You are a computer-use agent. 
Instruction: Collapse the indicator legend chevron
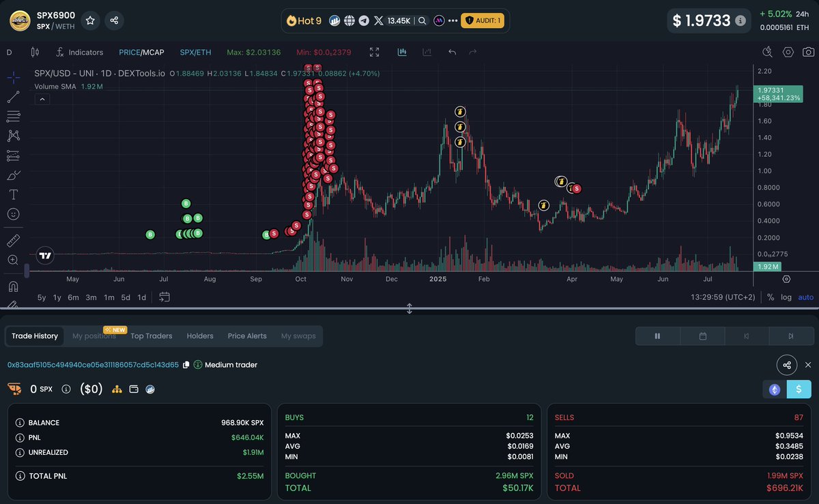[42, 100]
